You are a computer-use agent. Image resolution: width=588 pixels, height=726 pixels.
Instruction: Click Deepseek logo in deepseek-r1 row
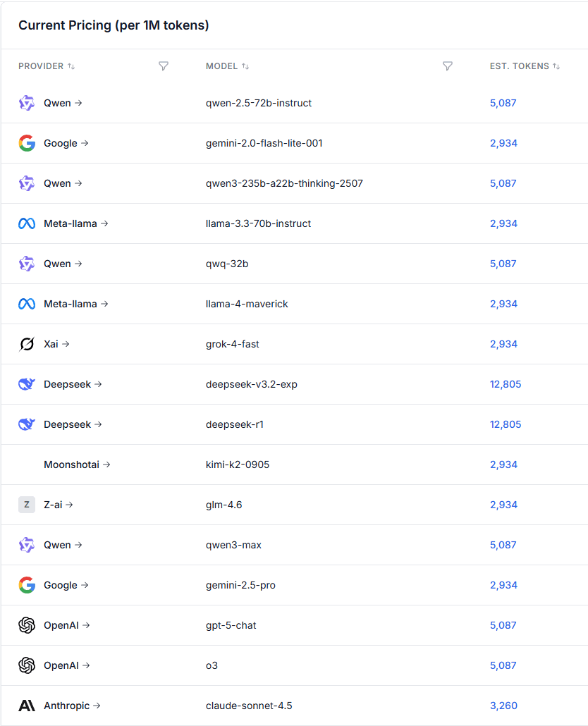click(27, 424)
